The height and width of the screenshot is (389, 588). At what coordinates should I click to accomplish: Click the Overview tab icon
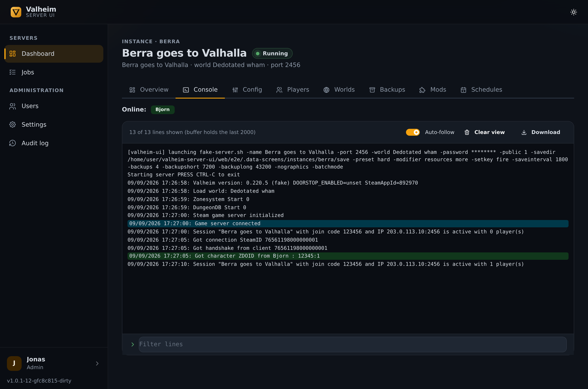click(132, 90)
